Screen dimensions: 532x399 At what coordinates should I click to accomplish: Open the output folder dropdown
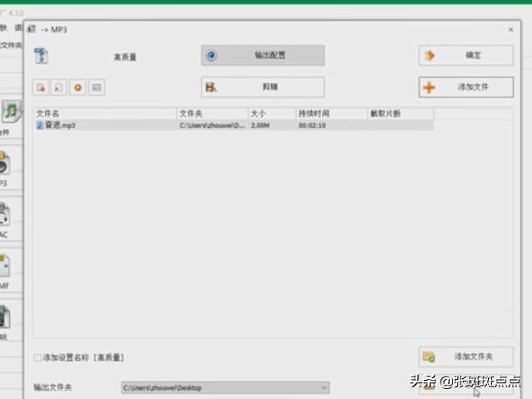(323, 387)
